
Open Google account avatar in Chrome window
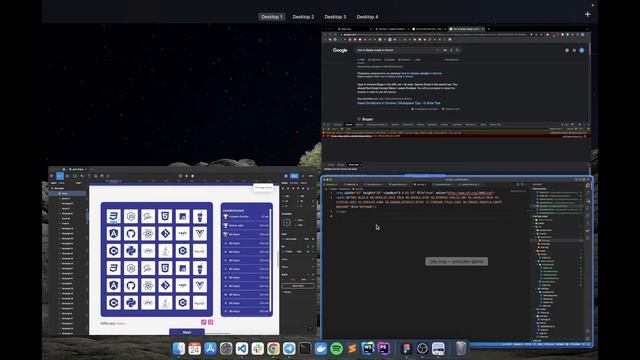click(582, 50)
